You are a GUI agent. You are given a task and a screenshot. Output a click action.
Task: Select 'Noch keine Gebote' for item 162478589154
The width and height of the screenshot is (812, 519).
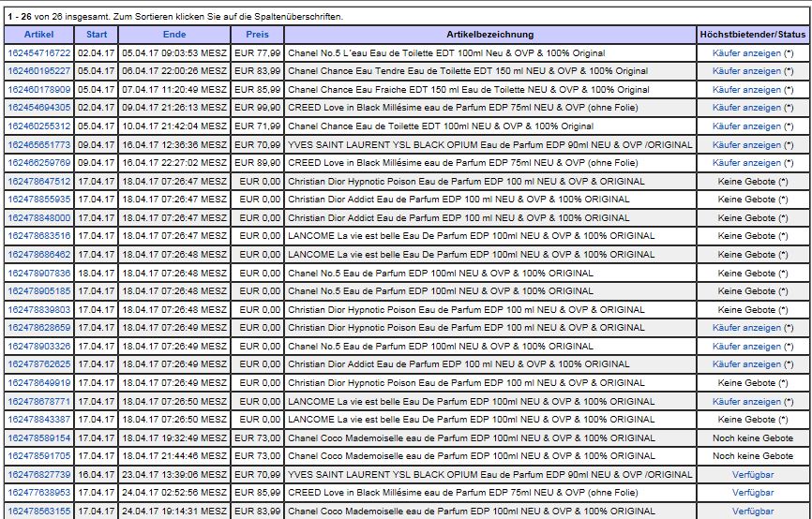[x=753, y=438]
